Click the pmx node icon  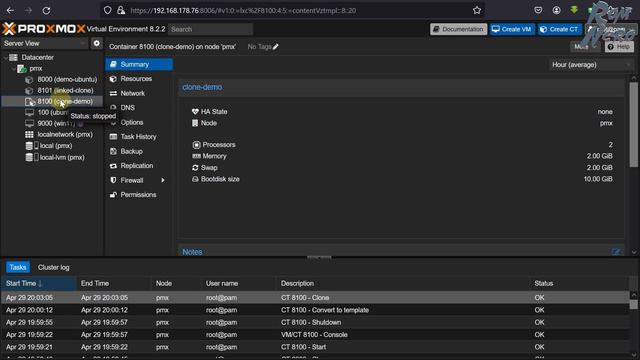coord(22,69)
